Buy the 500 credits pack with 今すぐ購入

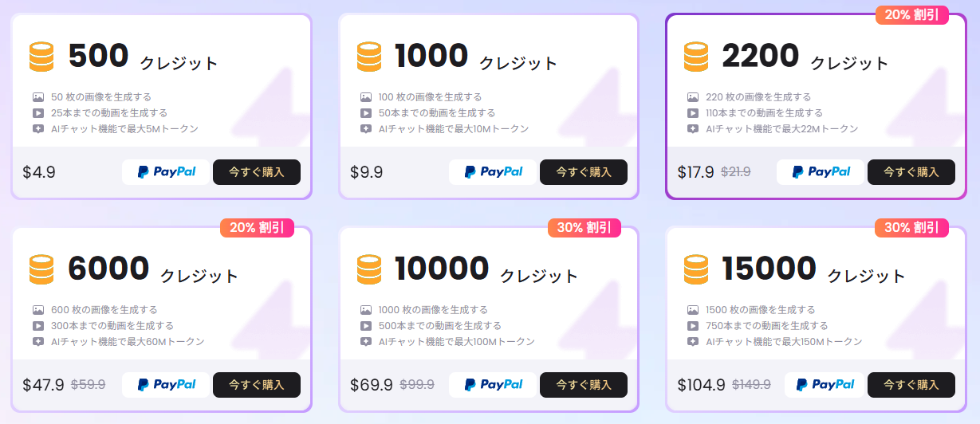tap(257, 172)
